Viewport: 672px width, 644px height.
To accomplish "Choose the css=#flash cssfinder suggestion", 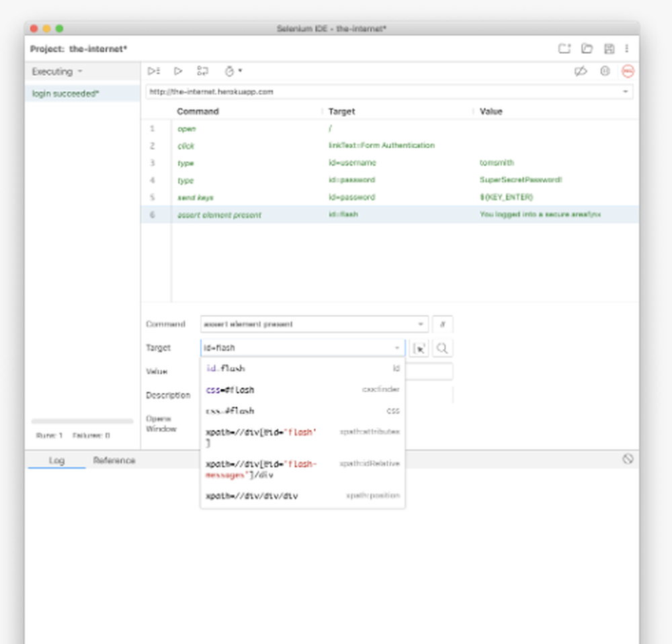I will [302, 389].
